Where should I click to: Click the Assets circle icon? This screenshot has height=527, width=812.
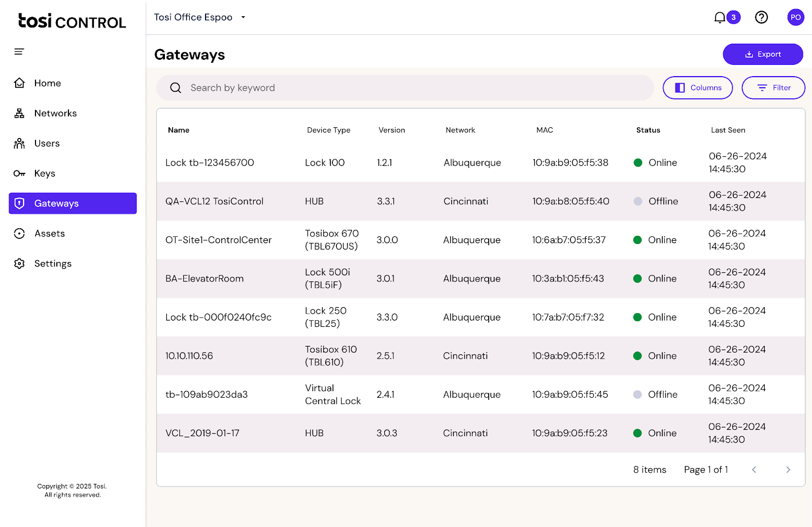19,233
